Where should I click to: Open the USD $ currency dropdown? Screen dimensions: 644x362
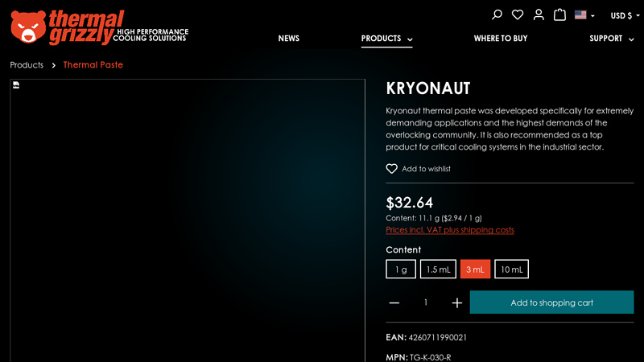[625, 15]
